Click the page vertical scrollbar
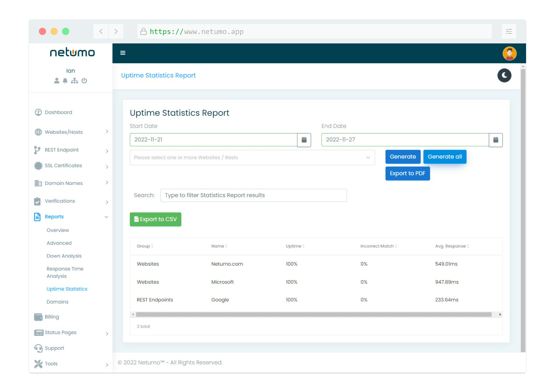 (x=523, y=211)
